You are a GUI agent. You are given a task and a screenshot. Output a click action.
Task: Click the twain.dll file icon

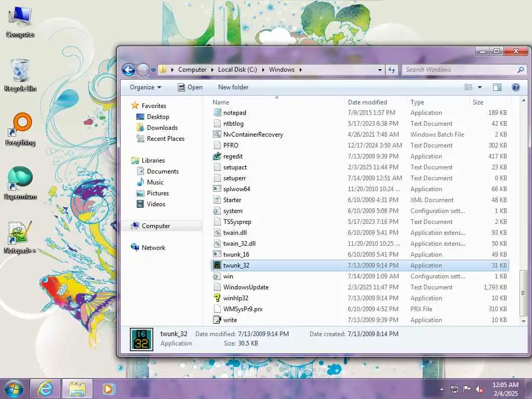click(217, 233)
